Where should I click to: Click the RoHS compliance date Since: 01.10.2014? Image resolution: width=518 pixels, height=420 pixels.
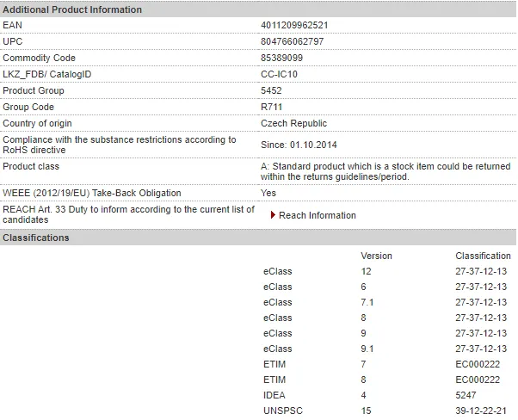pos(299,145)
